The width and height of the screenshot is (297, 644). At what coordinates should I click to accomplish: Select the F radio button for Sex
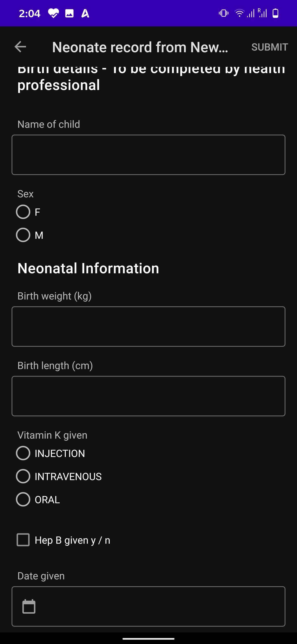(23, 212)
